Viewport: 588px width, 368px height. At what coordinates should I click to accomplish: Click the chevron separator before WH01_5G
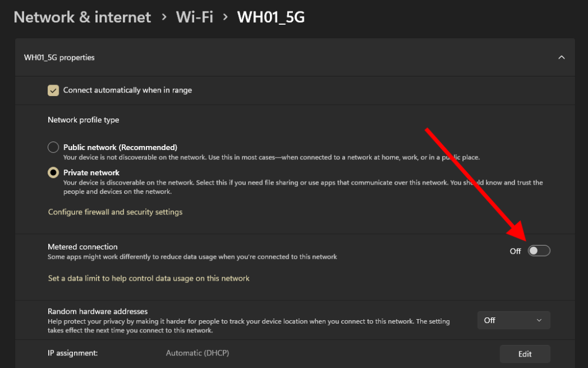pyautogui.click(x=226, y=17)
